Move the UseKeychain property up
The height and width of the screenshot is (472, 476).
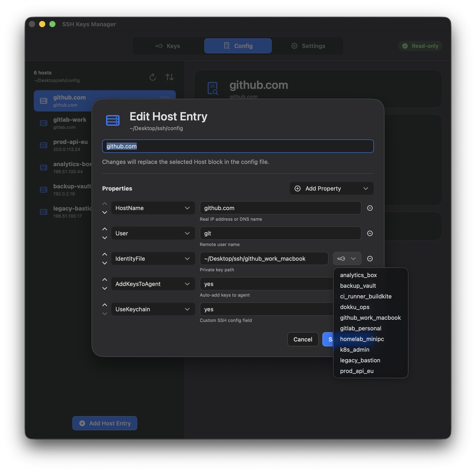tap(105, 305)
